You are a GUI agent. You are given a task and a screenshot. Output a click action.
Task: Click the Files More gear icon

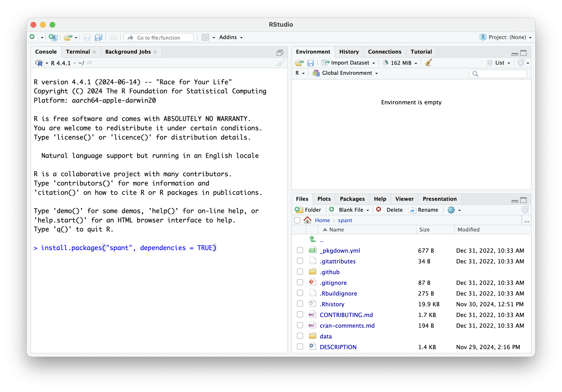tap(451, 210)
